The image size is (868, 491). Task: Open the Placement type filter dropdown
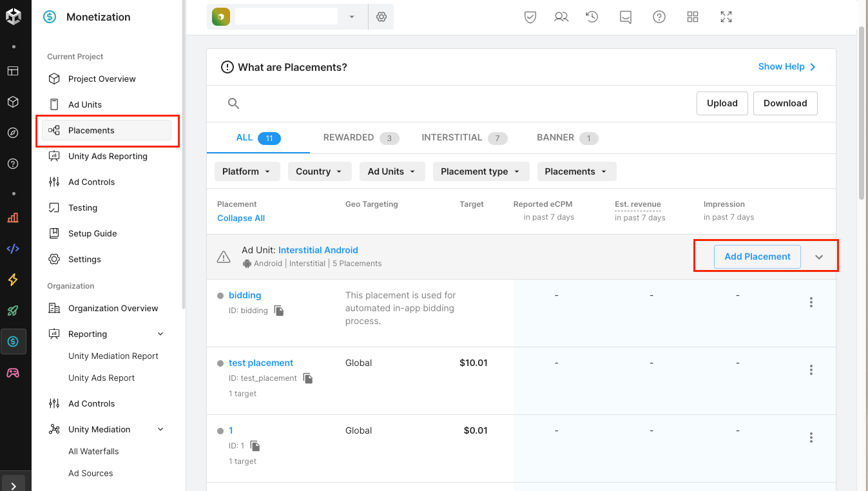[481, 171]
